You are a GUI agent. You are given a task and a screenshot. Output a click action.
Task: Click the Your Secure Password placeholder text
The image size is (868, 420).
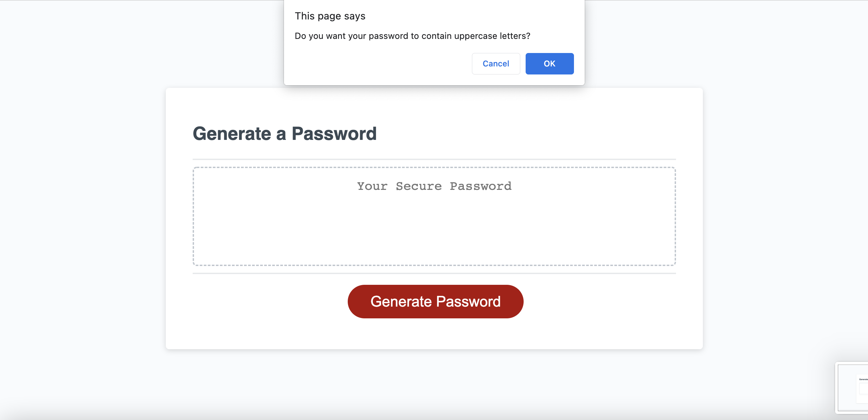coord(434,186)
